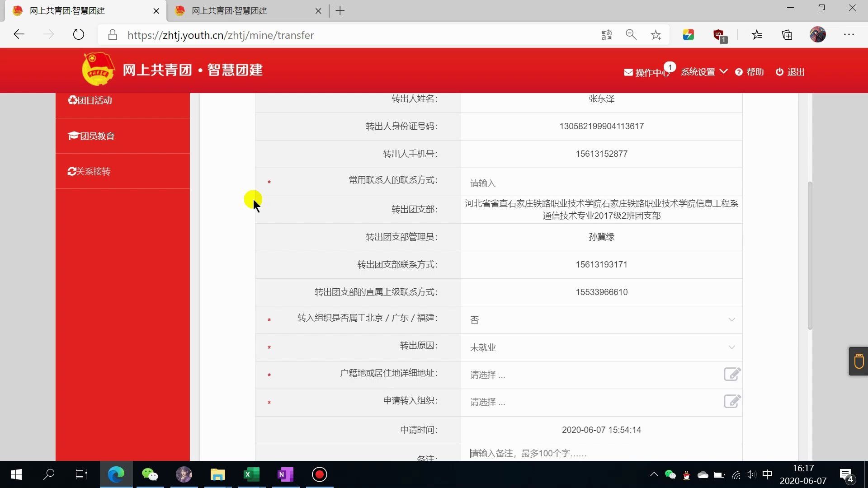The width and height of the screenshot is (868, 488).
Task: Open File Explorer from taskbar
Action: (218, 474)
